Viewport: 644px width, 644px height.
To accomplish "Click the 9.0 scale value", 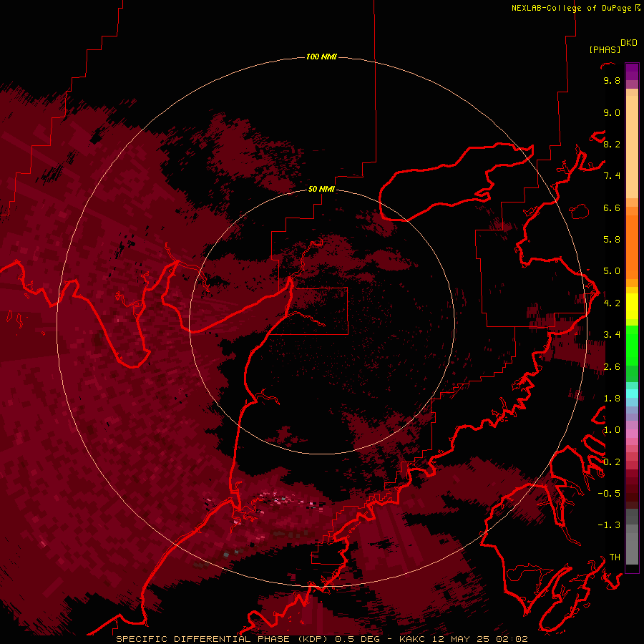I will tap(612, 112).
